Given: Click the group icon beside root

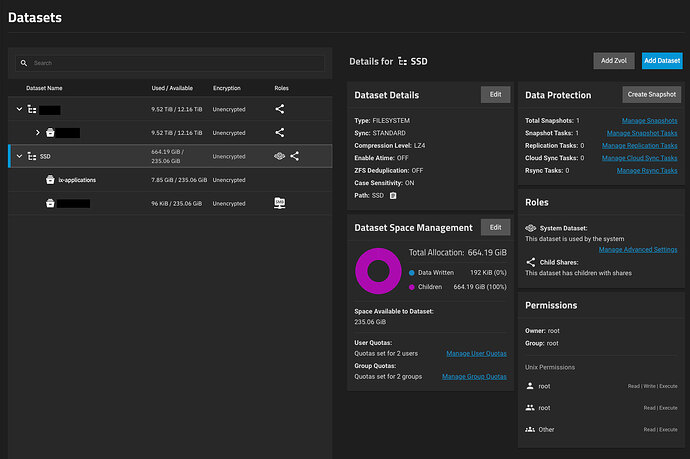Looking at the screenshot, I should [x=530, y=408].
